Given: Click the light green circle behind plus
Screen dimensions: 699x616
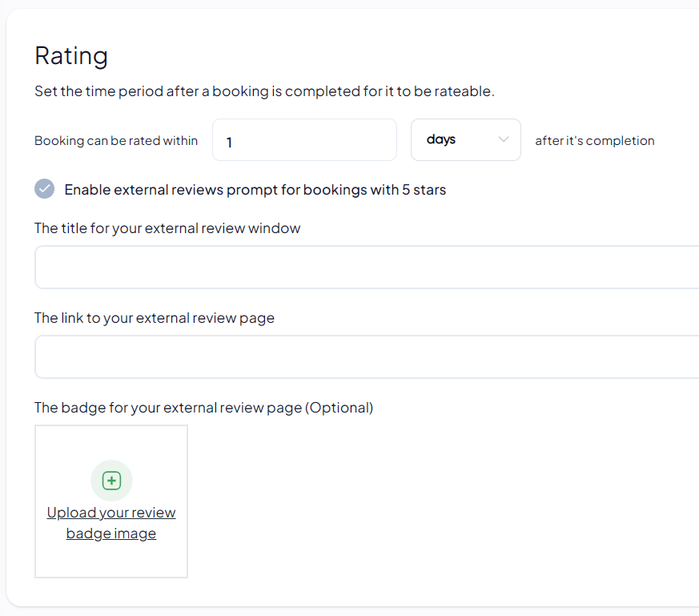Looking at the screenshot, I should 111,481.
